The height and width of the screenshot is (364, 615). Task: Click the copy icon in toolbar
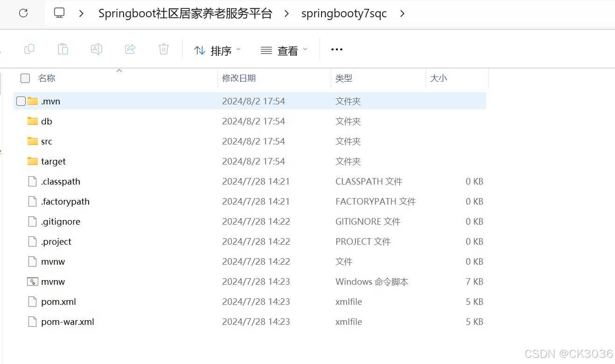click(x=29, y=49)
